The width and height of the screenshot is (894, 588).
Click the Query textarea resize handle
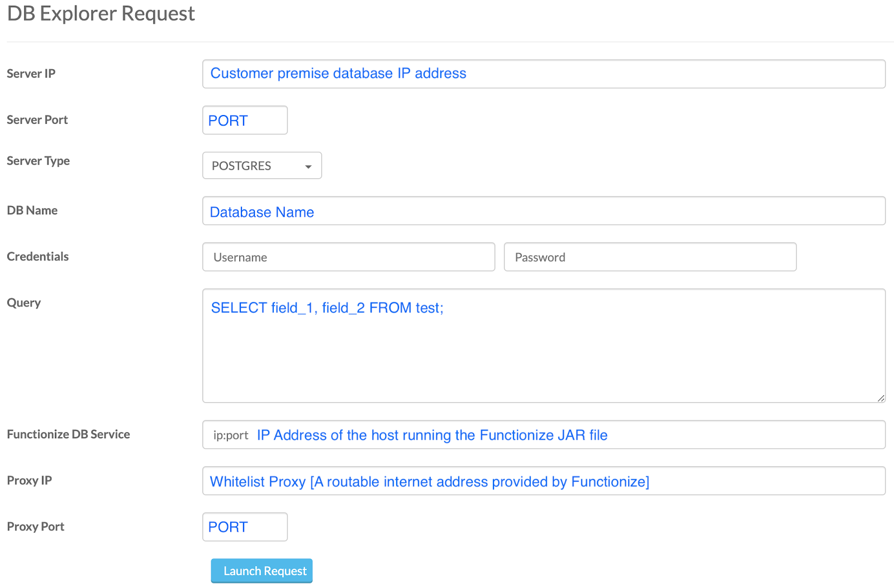pos(881,398)
